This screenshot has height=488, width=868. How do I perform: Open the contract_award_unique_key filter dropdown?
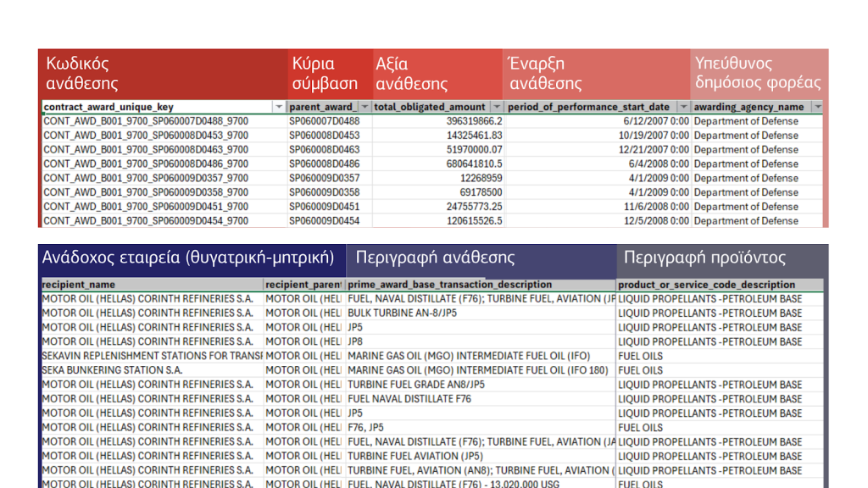coord(278,108)
